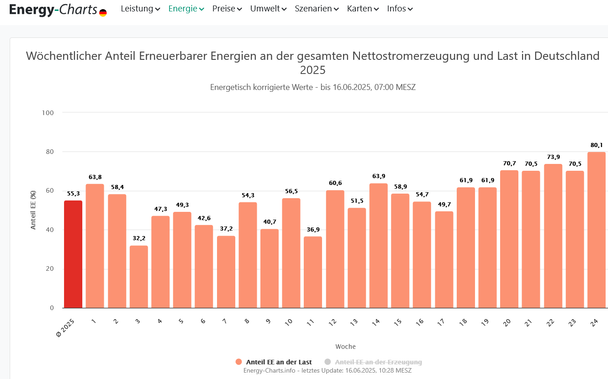Toggle the 'Anteil EE an der Last' legend series
Viewport: 608px width, 379px height.
click(x=274, y=362)
